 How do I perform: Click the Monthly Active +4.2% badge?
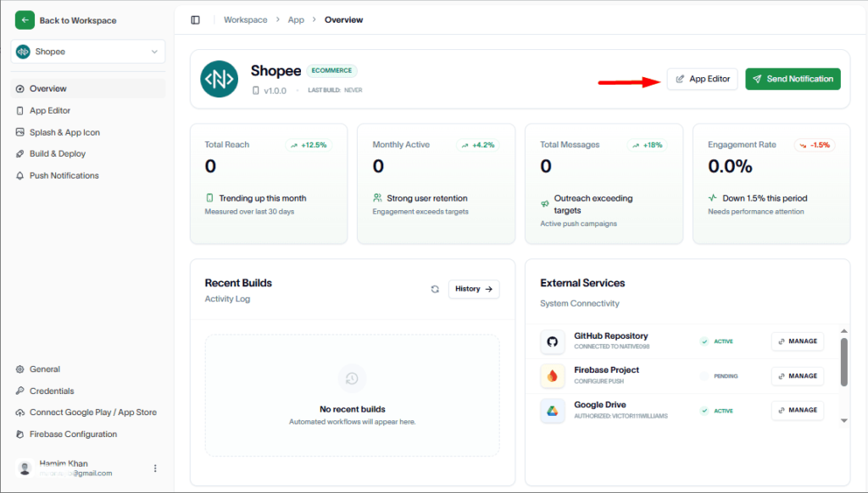(478, 145)
